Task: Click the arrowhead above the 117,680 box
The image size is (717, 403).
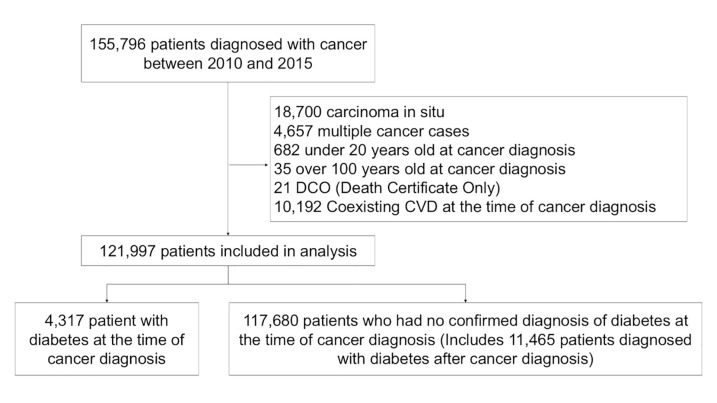Action: (x=466, y=300)
